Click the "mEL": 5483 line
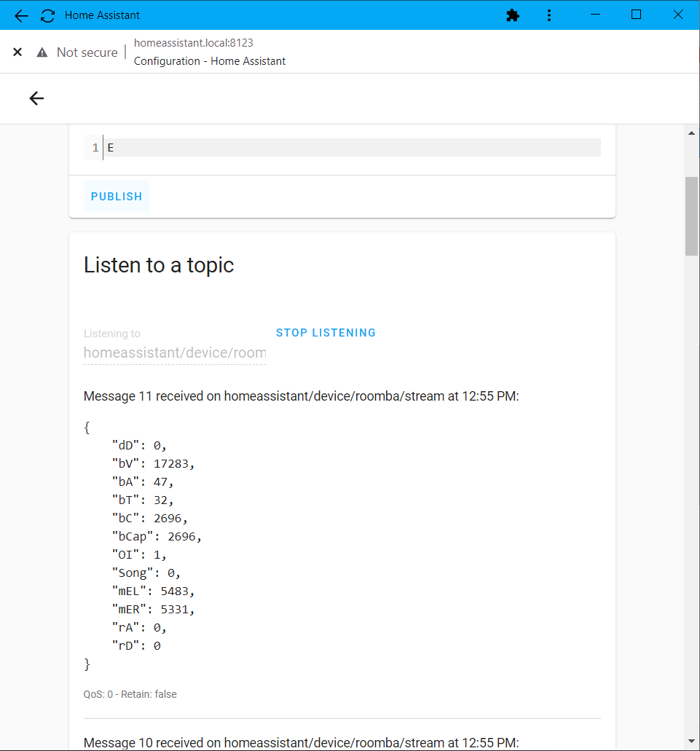The image size is (700, 751). 153,591
